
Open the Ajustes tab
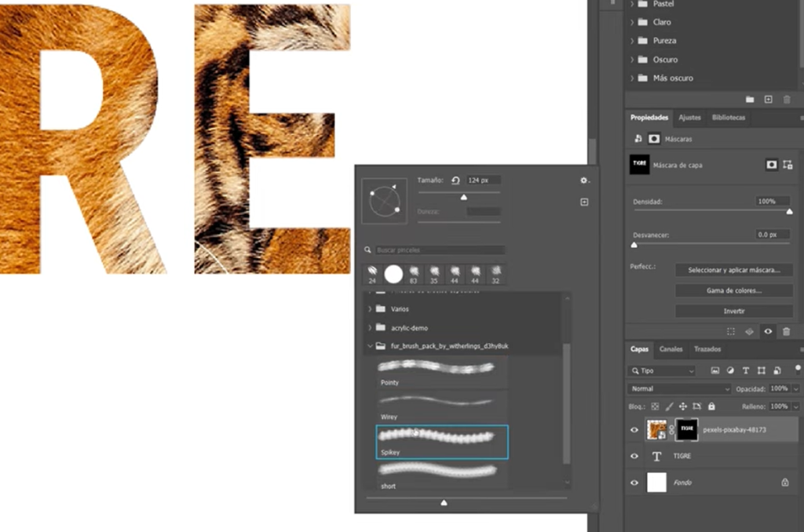(689, 118)
